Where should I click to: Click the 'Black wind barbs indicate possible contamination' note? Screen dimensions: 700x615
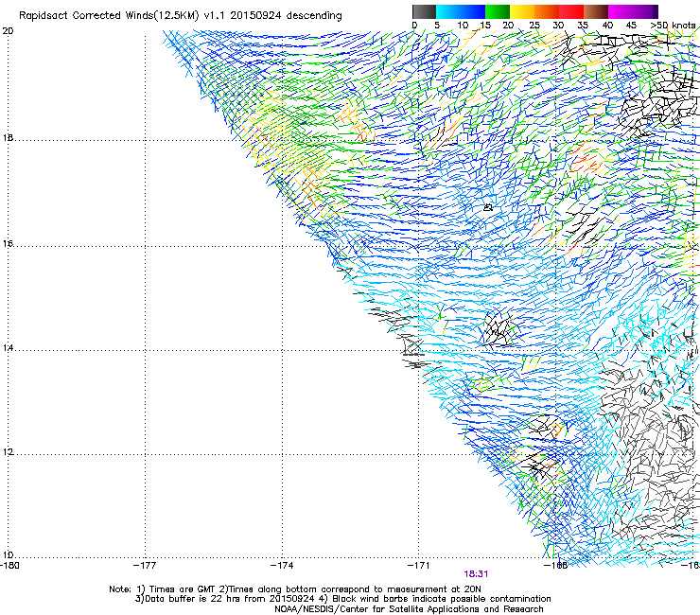pyautogui.click(x=442, y=599)
